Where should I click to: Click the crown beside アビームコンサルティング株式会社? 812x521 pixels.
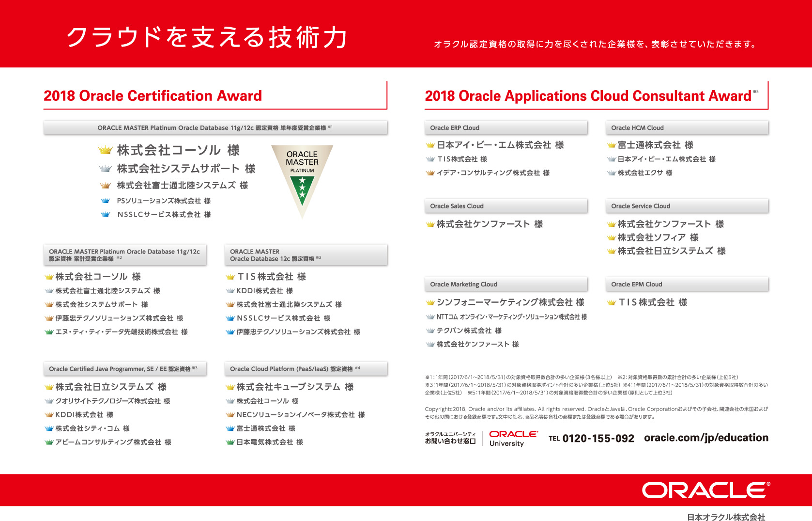[49, 442]
